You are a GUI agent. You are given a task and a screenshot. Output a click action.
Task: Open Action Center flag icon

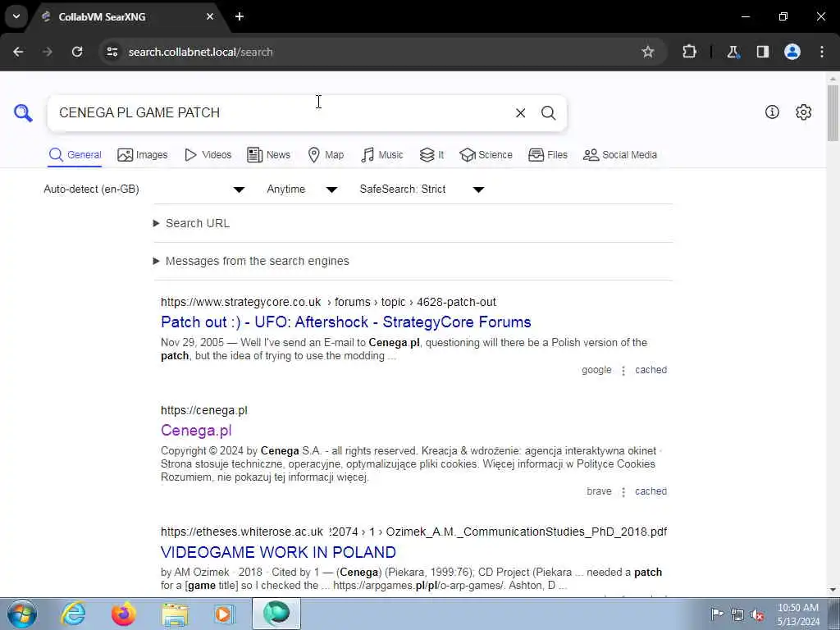pyautogui.click(x=717, y=614)
